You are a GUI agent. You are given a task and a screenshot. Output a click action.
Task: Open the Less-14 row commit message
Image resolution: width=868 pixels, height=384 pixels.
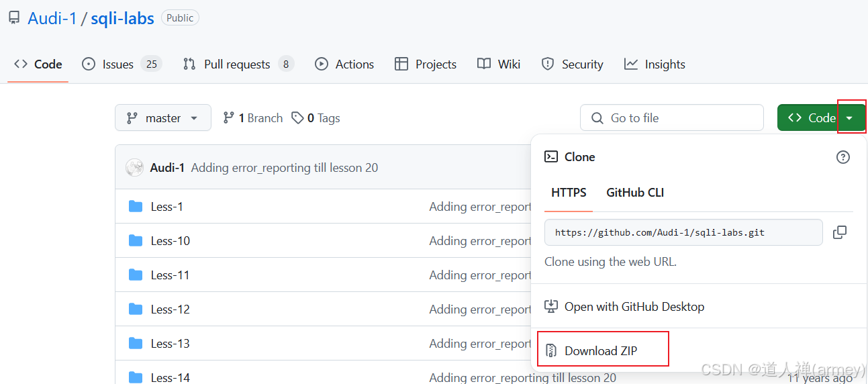coord(523,378)
